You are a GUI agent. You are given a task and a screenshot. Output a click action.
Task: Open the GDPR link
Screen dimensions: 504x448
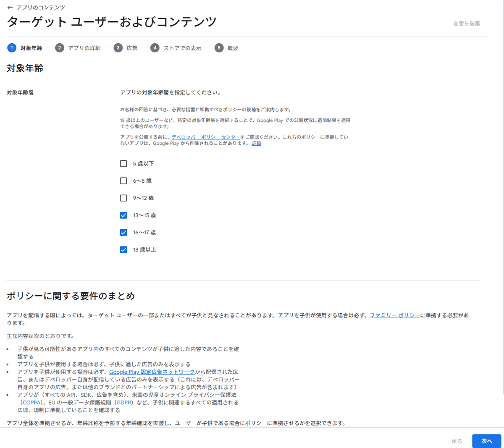[124, 403]
